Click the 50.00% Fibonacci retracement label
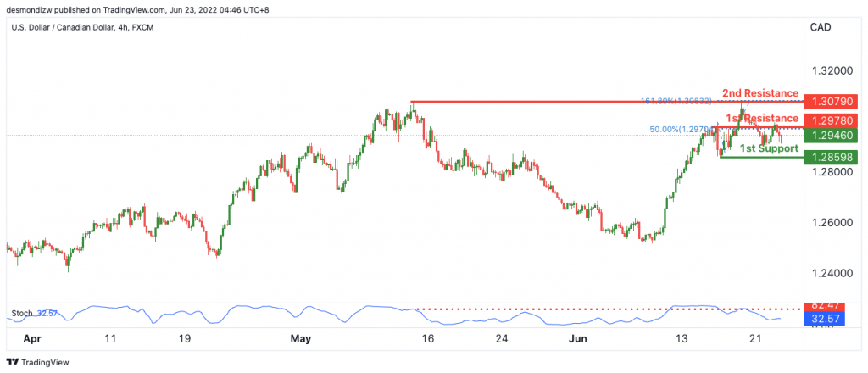Screen dimensions: 868x373 (x=678, y=130)
